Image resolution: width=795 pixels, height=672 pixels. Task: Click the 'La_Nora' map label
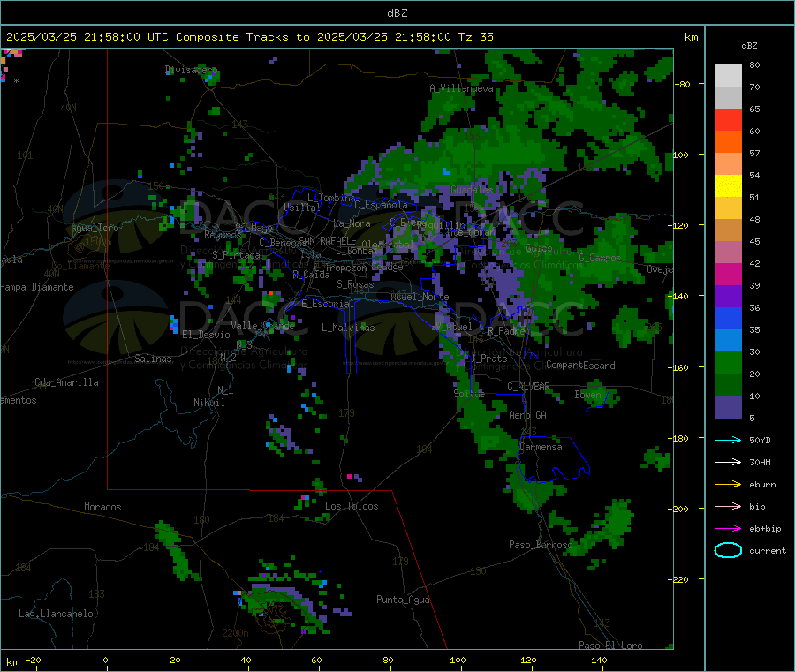(352, 223)
